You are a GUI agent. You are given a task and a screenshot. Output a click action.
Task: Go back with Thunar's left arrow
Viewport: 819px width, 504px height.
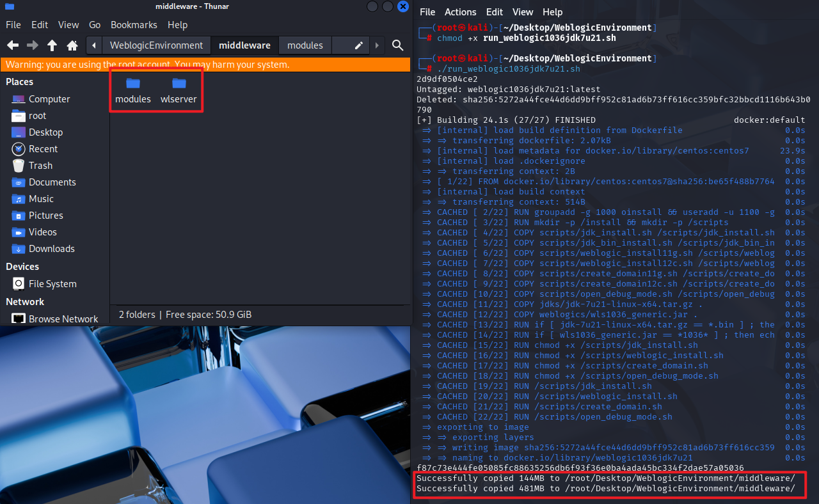12,45
